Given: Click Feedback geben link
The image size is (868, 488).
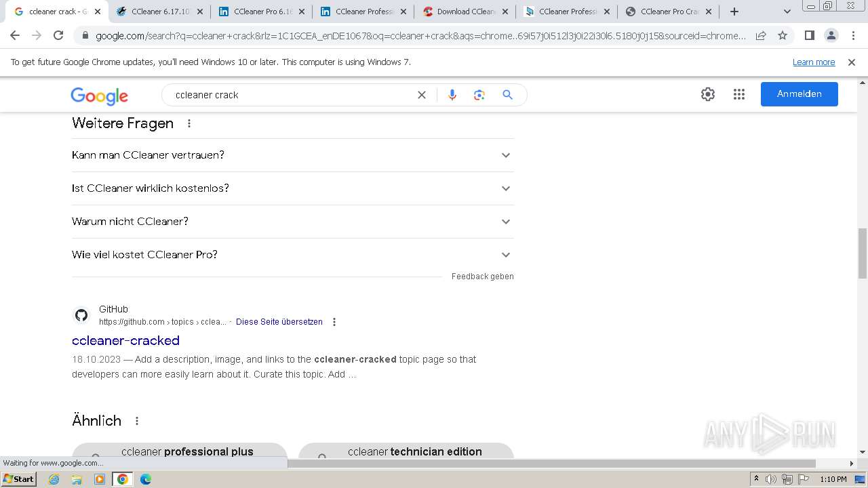Looking at the screenshot, I should (483, 277).
